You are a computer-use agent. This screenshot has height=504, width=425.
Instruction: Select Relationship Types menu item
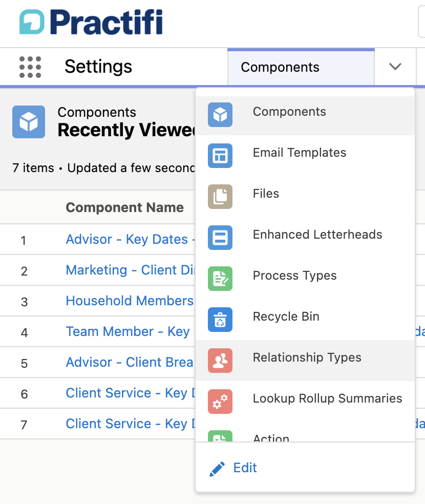click(x=305, y=361)
